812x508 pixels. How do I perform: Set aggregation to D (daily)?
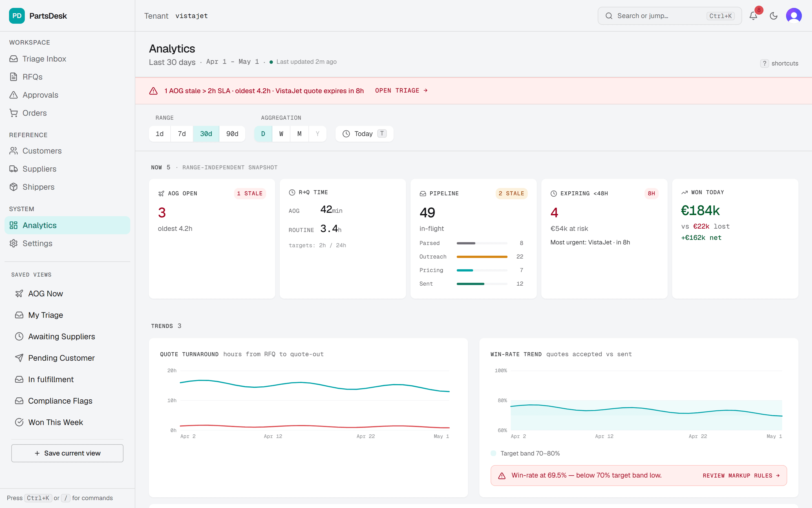coord(263,134)
